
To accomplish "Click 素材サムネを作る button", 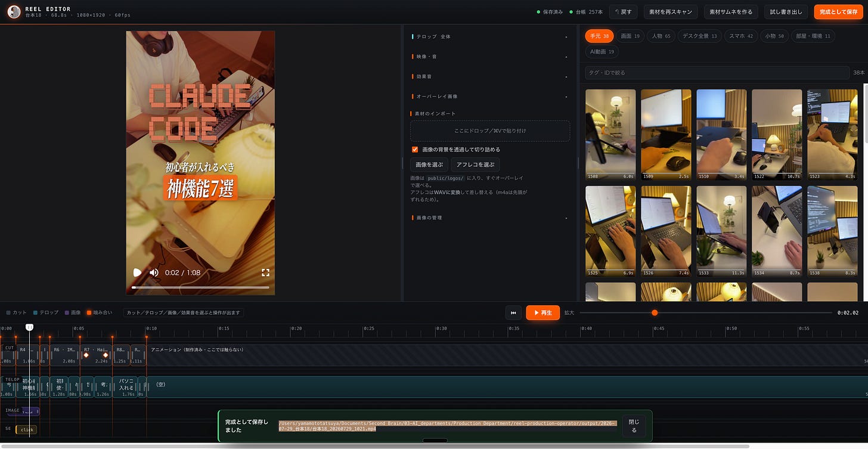I will [x=730, y=12].
